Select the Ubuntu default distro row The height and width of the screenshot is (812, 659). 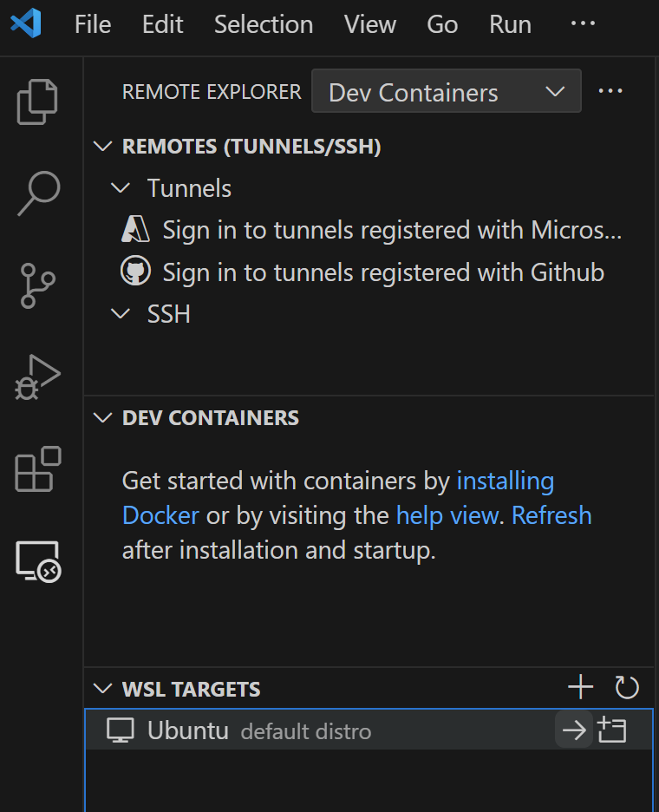(x=369, y=730)
